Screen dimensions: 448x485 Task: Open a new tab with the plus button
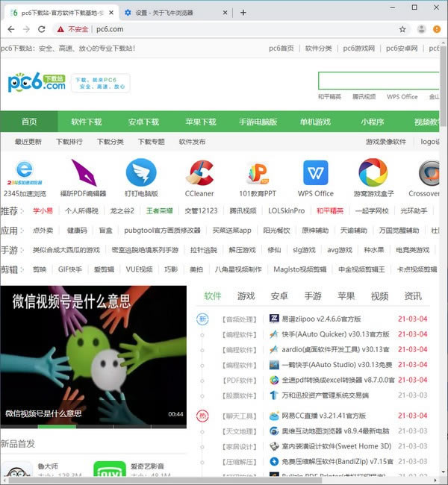(x=243, y=13)
